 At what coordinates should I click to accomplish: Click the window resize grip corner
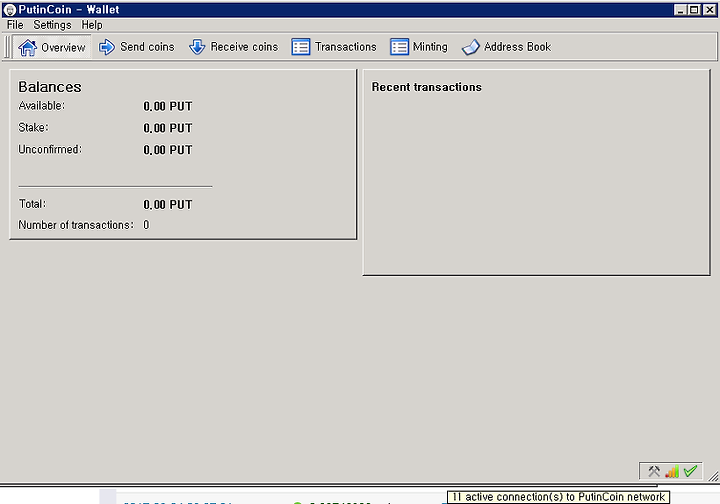(714, 476)
